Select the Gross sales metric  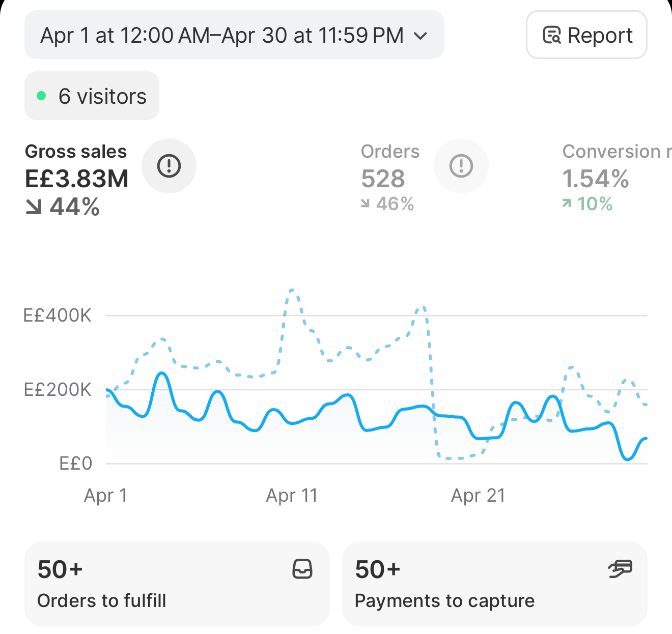pos(77,179)
